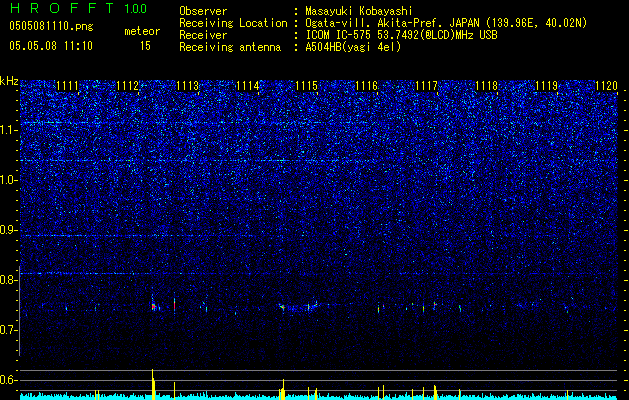The width and height of the screenshot is (629, 400).
Task: Click the brightest red meteor echo in spectrogram
Action: pos(153,307)
